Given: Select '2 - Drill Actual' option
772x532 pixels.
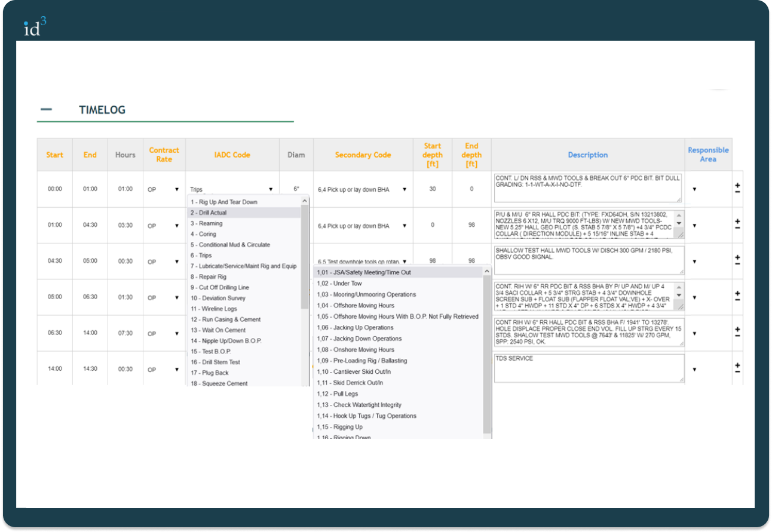Looking at the screenshot, I should coord(244,213).
